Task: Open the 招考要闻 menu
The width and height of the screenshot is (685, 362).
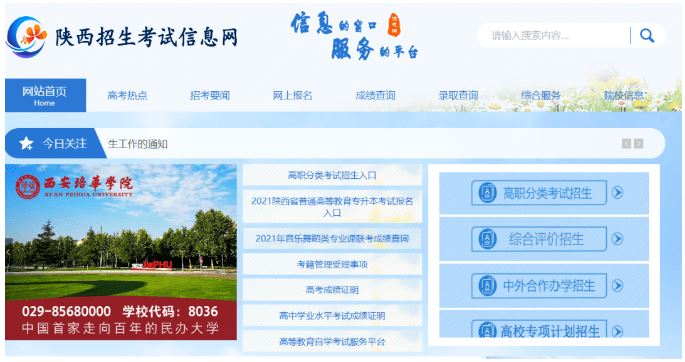Action: pos(210,96)
